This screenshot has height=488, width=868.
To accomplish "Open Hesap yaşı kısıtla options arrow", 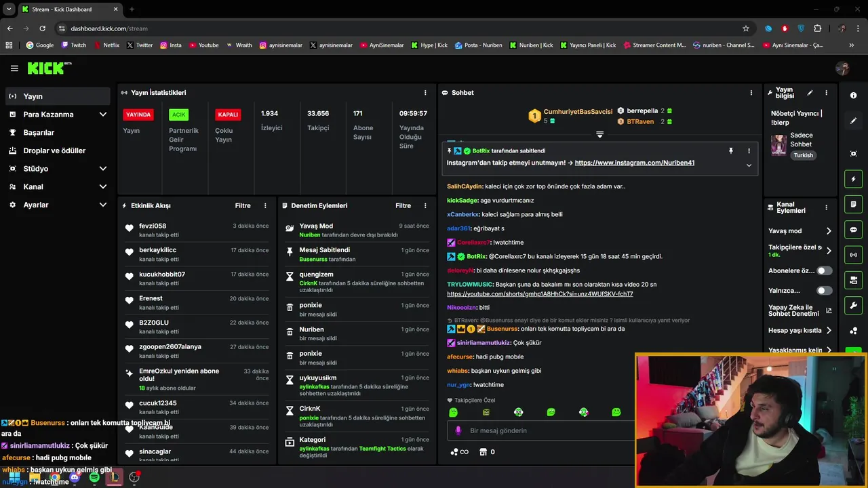I will (x=829, y=331).
